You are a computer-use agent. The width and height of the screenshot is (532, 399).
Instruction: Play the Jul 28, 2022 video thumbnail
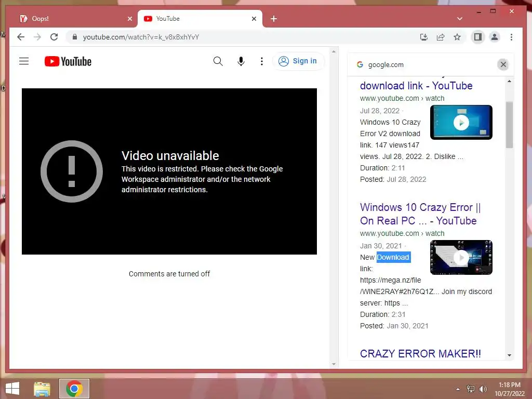[x=461, y=123]
